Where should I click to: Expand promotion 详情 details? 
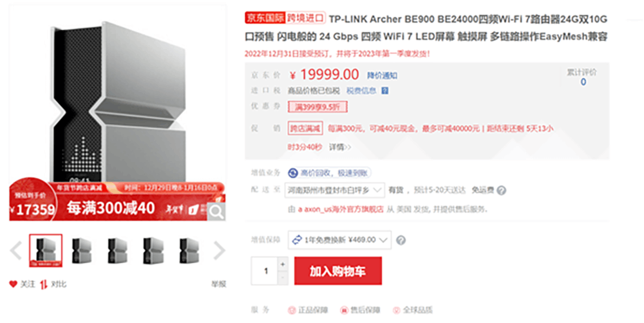coord(340,147)
